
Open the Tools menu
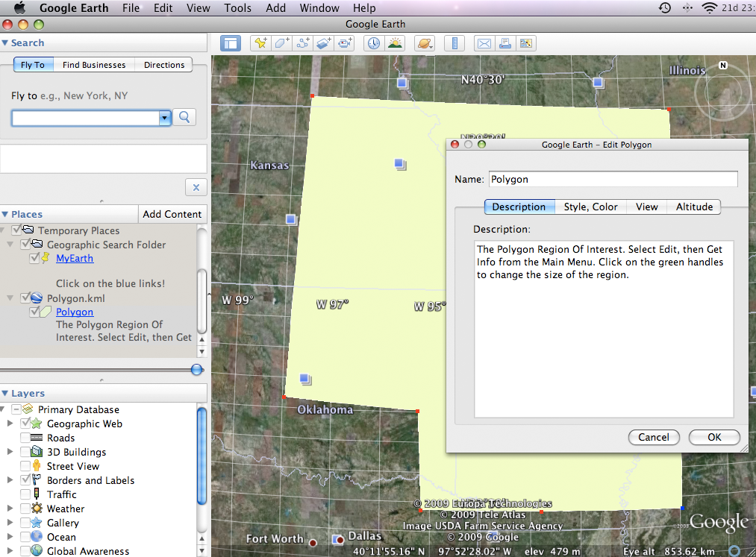tap(238, 8)
